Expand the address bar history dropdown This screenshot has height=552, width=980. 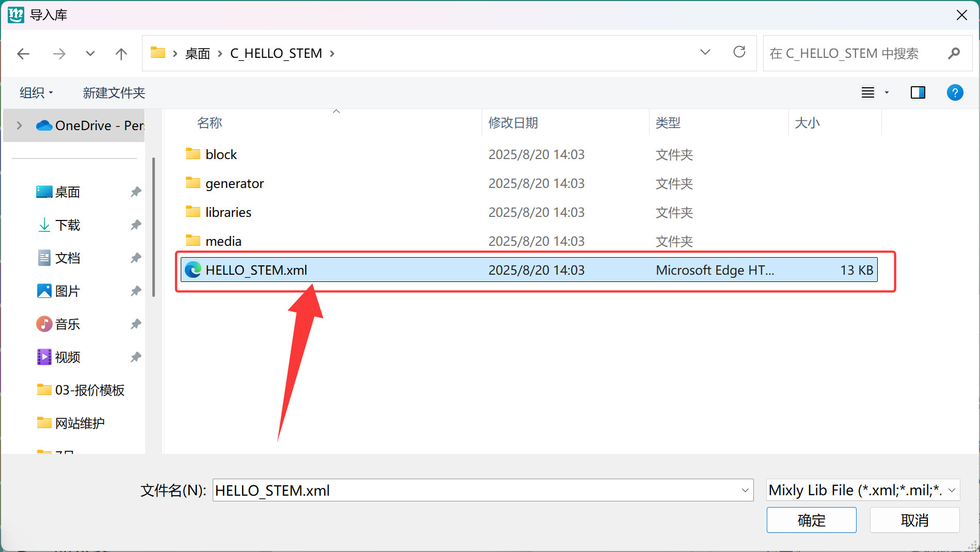pyautogui.click(x=705, y=53)
